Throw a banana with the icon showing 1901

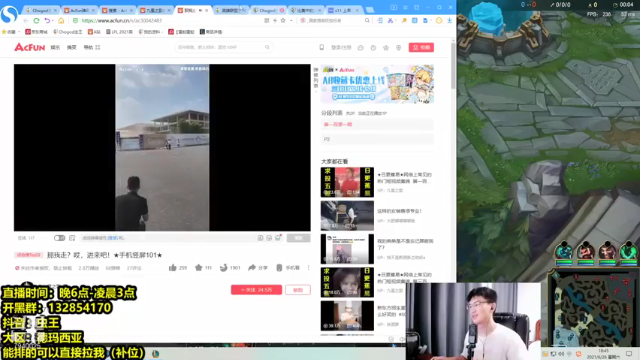click(x=223, y=268)
